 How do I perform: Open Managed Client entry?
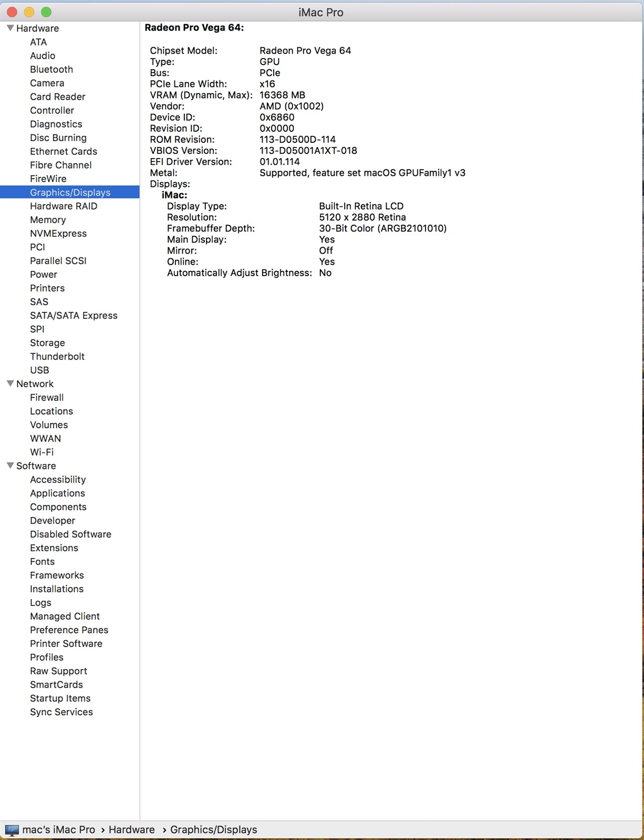pos(65,616)
